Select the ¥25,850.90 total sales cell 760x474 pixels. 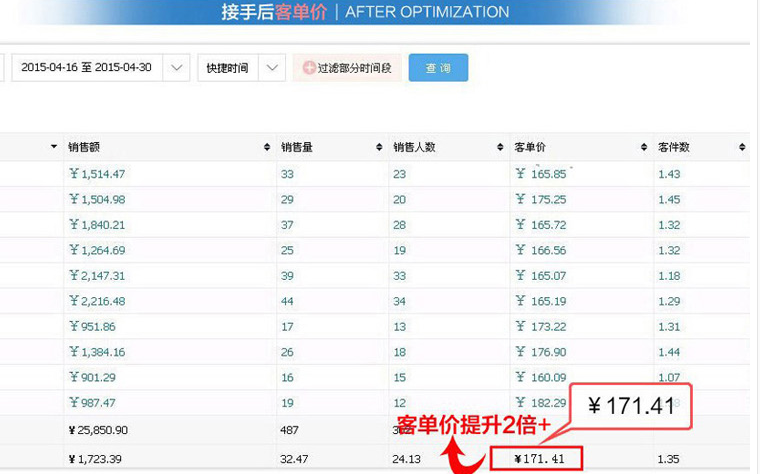pyautogui.click(x=101, y=429)
